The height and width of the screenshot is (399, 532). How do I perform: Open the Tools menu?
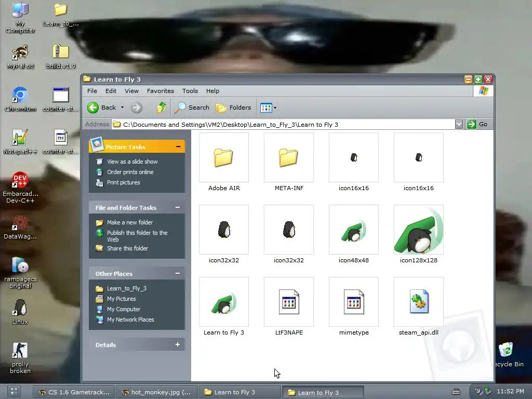coord(190,91)
